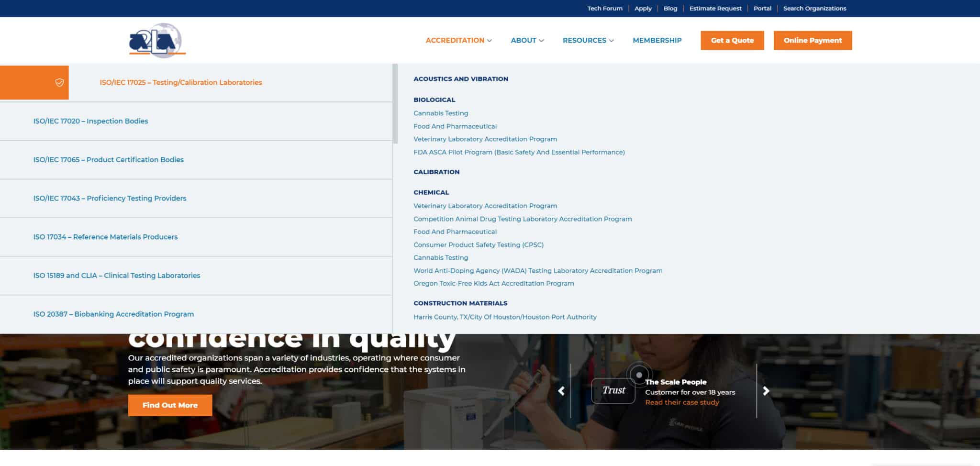Click the Get a Quote button
This screenshot has width=980, height=466.
pyautogui.click(x=732, y=40)
